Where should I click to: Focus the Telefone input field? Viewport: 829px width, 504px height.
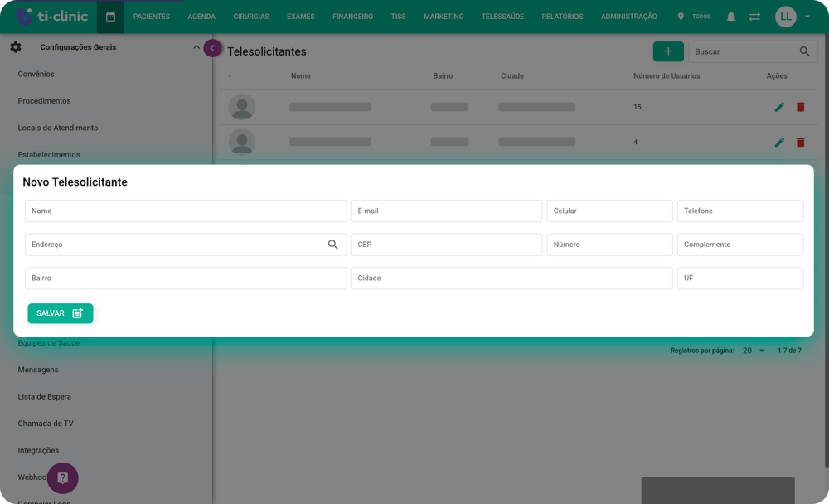(x=740, y=211)
